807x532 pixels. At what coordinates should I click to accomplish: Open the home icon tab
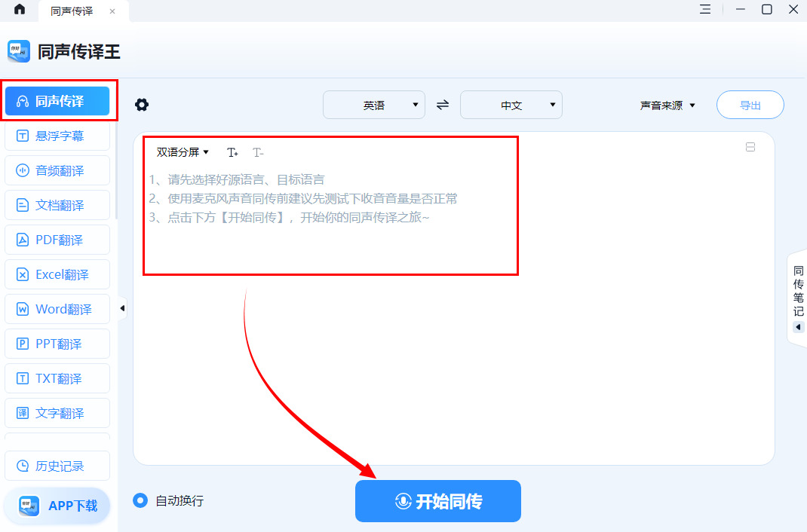pyautogui.click(x=20, y=9)
